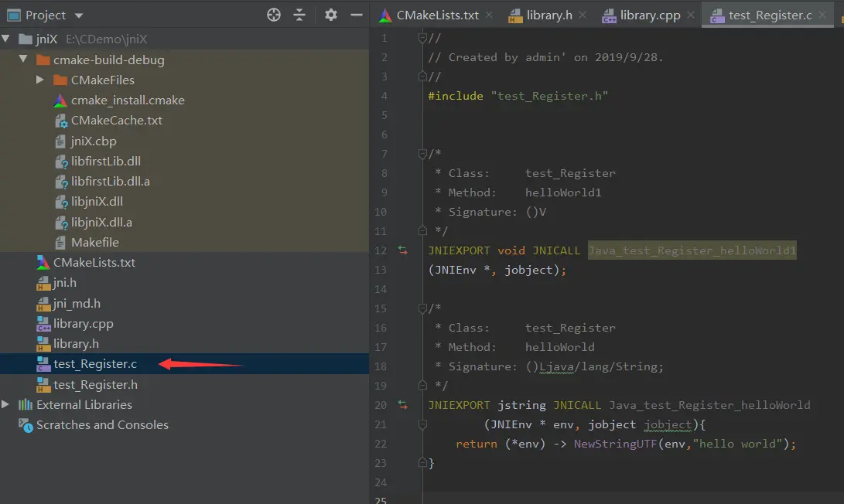Screen dimensions: 844x504
Task: Close the library.h tab
Action: tap(583, 15)
